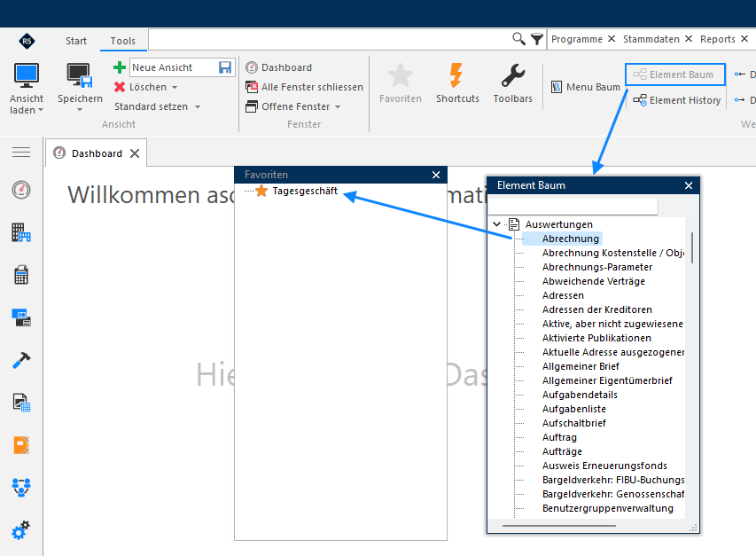Click the green plus add-view icon
This screenshot has width=756, height=556.
click(x=120, y=67)
